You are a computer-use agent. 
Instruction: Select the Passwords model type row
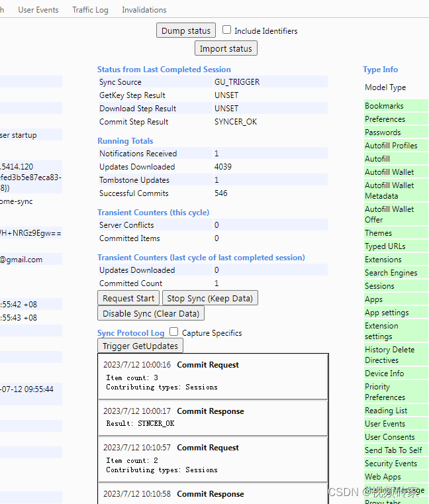pos(396,132)
